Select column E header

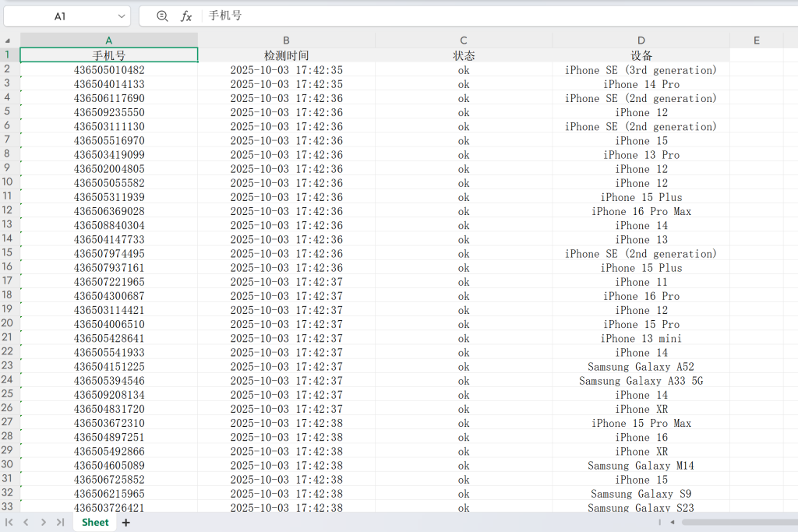[x=756, y=41]
